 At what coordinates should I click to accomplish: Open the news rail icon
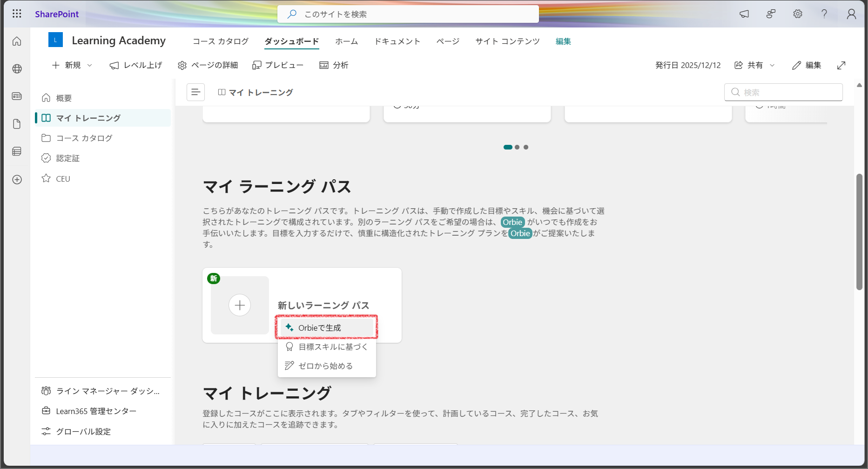[x=17, y=96]
